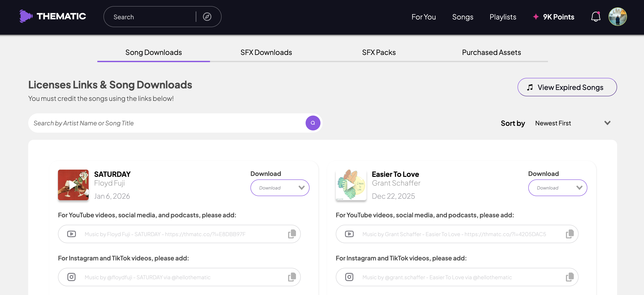Open the Playlists nav link

point(503,17)
